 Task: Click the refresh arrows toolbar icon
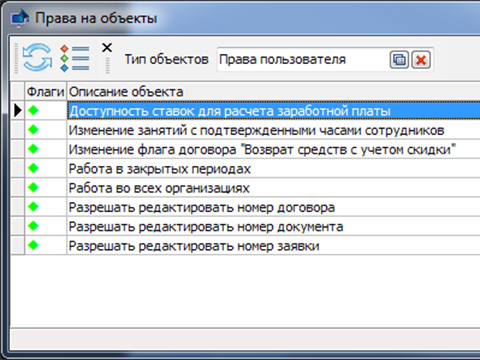(37, 57)
